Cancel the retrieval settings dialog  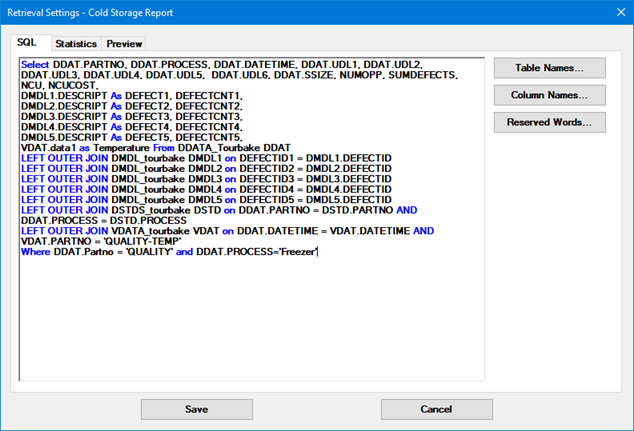[x=436, y=409]
